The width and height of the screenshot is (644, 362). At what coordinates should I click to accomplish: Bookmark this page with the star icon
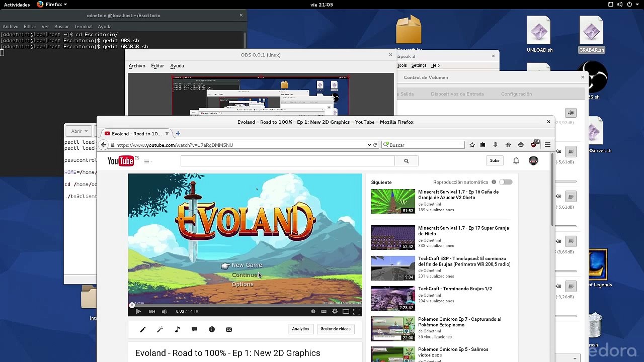[x=472, y=145]
